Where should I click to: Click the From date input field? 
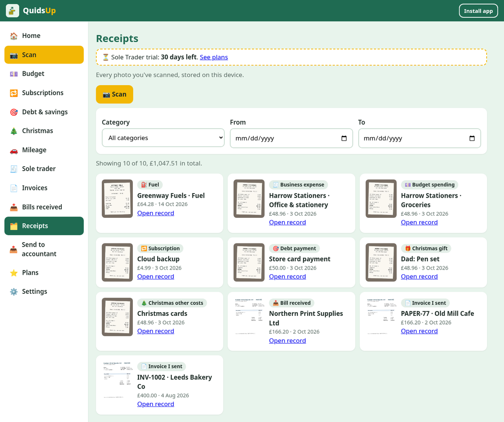[291, 138]
